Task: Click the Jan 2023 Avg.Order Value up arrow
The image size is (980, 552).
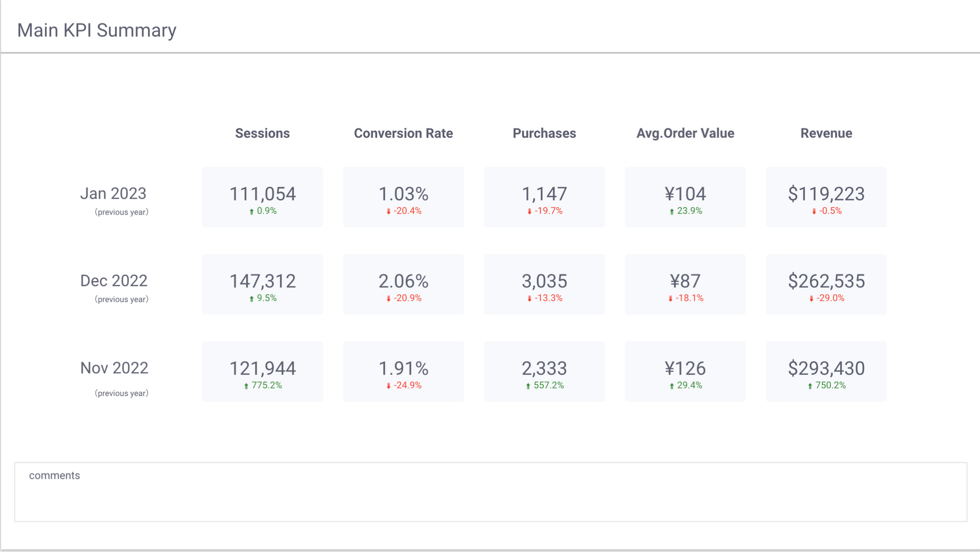Action: coord(672,212)
